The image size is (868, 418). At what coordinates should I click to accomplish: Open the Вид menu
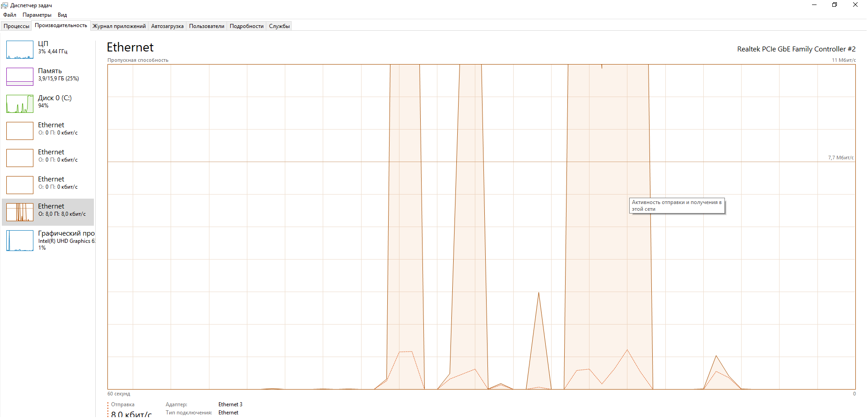coord(62,15)
